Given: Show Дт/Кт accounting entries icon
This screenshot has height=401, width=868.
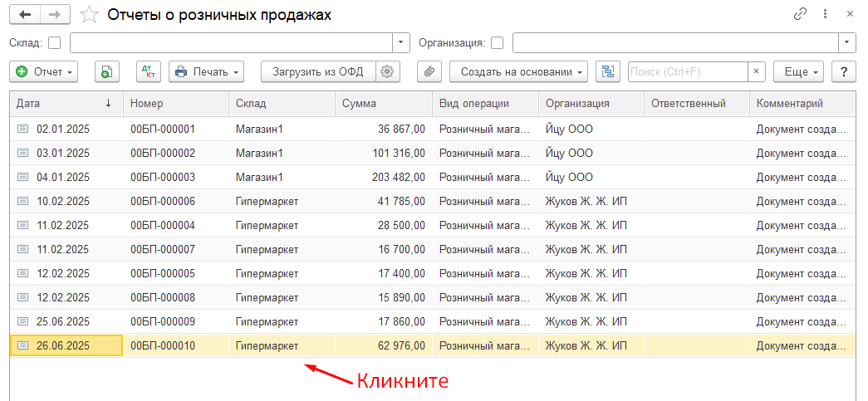Looking at the screenshot, I should (149, 72).
